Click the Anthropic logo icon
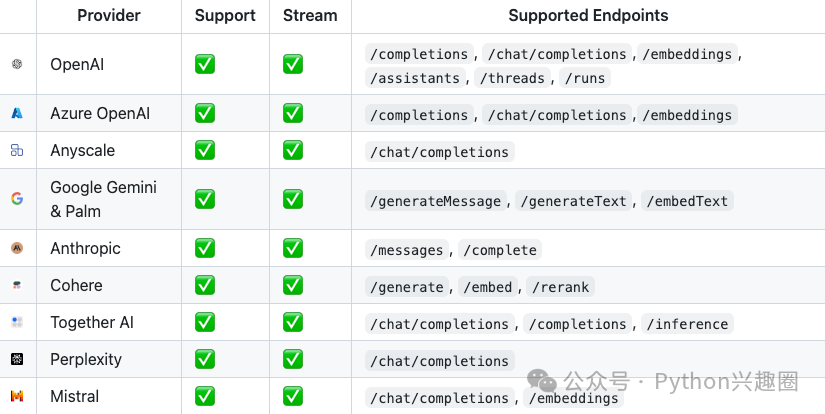825x414 pixels. click(x=17, y=248)
